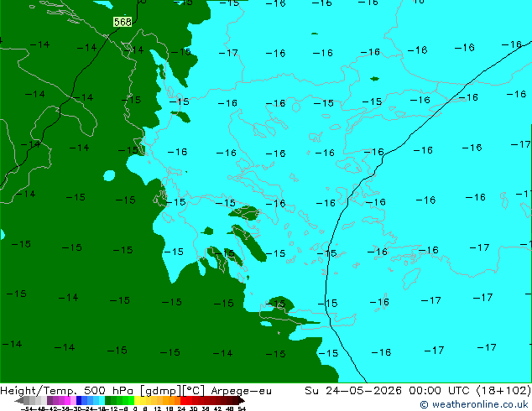Click the final legend scale value 54
The height and width of the screenshot is (411, 532).
coord(242,408)
